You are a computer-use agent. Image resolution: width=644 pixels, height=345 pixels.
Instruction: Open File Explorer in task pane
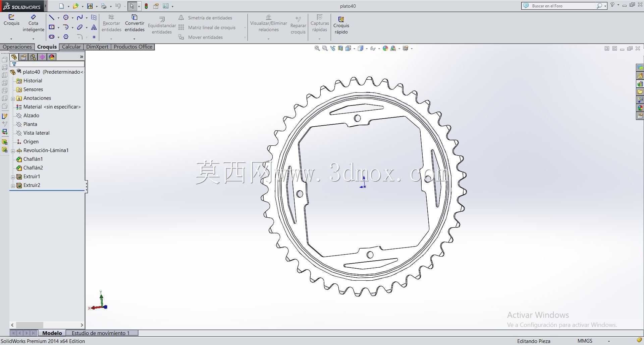point(640,92)
